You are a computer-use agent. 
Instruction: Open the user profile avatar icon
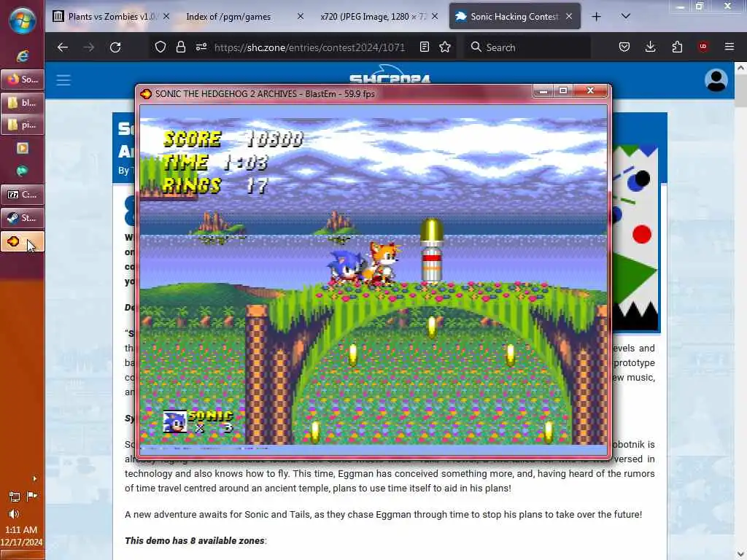tap(716, 80)
